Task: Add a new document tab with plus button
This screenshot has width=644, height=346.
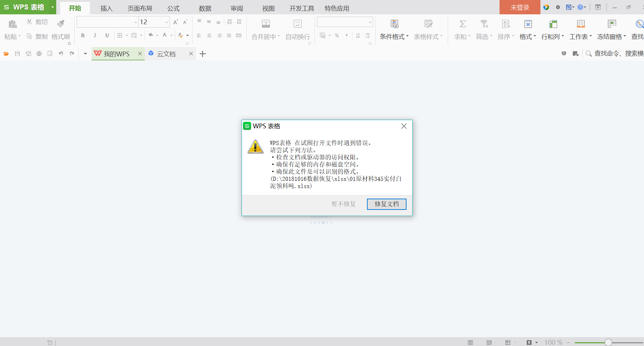Action: [x=203, y=54]
